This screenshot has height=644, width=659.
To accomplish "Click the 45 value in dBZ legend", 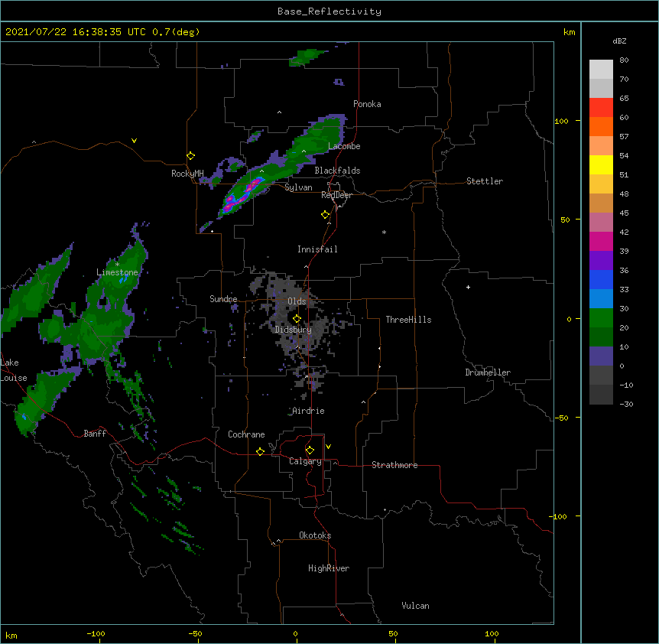I will point(624,213).
